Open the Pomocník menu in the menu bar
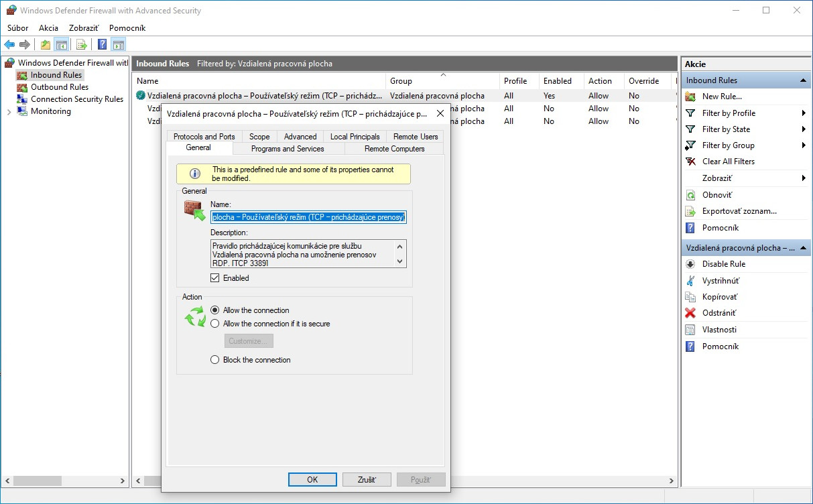Screen dimensions: 813x504 click(127, 28)
